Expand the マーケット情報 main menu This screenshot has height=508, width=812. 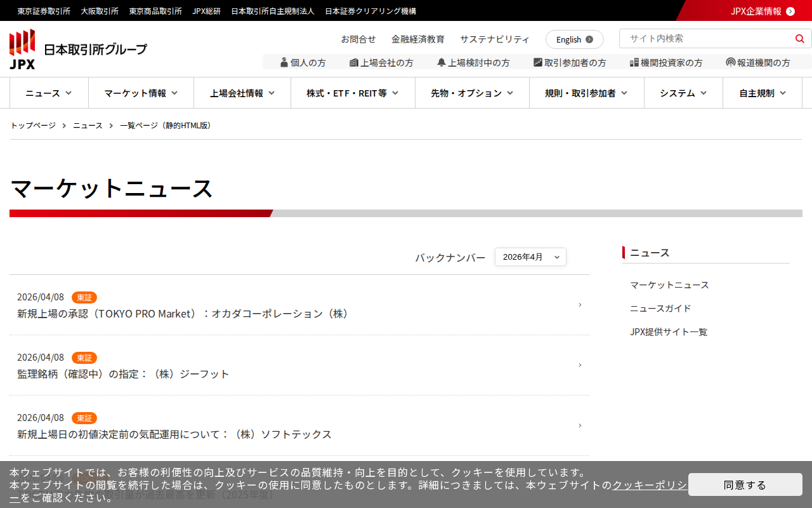141,93
